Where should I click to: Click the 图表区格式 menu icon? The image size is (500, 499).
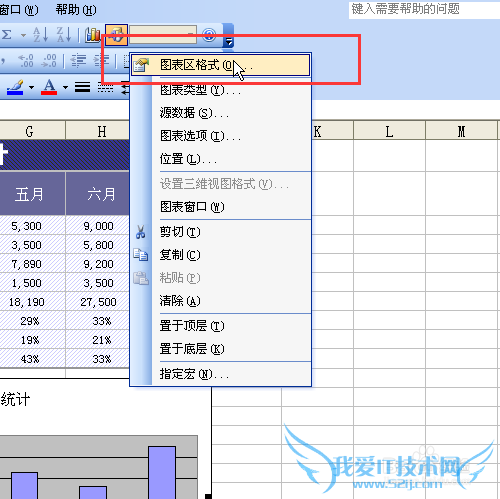pos(141,65)
